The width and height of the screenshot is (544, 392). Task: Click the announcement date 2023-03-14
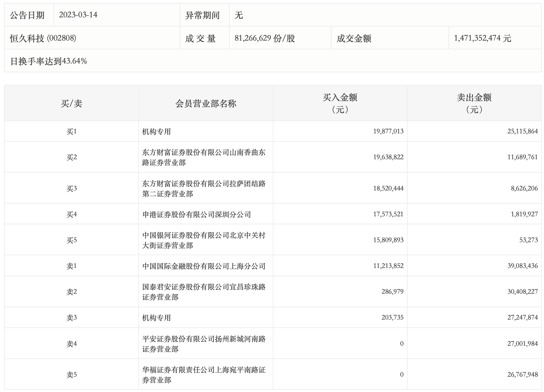(x=78, y=15)
